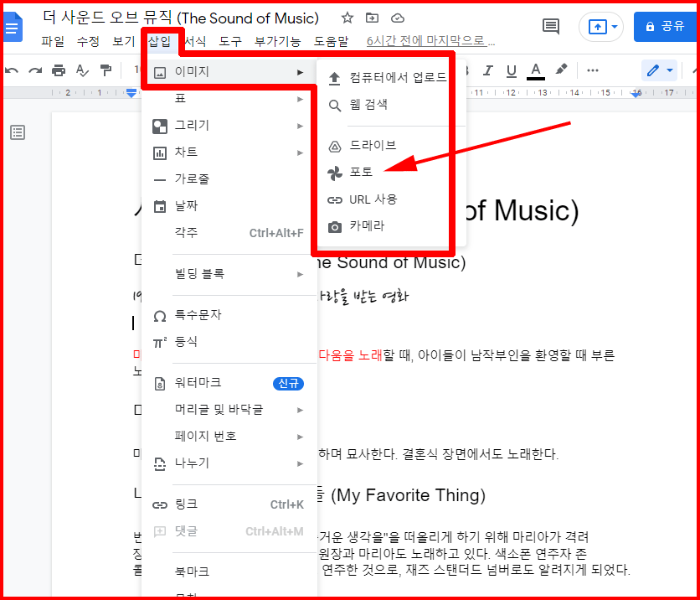This screenshot has height=600, width=700.
Task: Open the 수정 menu
Action: (x=88, y=42)
